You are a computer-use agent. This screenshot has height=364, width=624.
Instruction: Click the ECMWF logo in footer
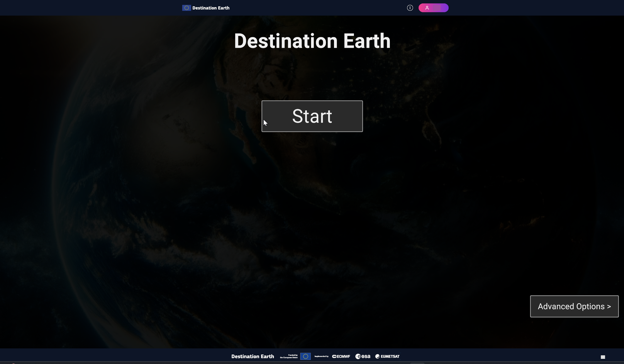pyautogui.click(x=341, y=356)
